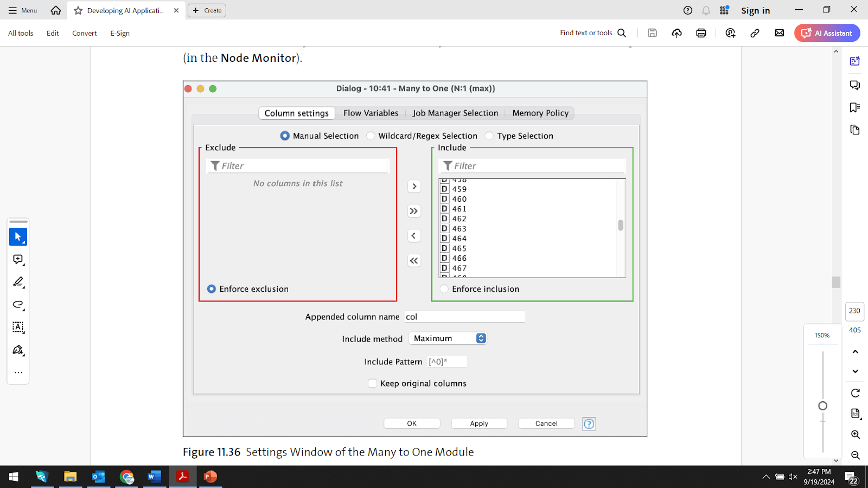The width and height of the screenshot is (868, 488).
Task: Save the document with floppy icon
Action: pos(652,33)
